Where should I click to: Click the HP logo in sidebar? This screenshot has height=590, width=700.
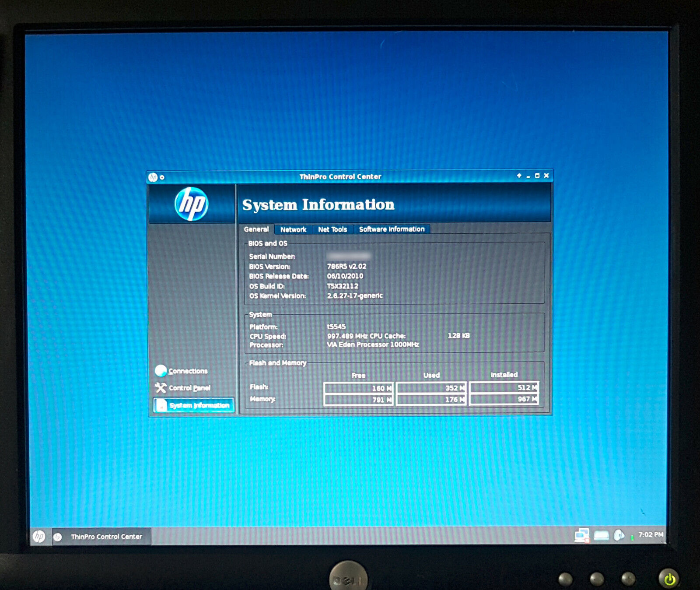click(191, 204)
